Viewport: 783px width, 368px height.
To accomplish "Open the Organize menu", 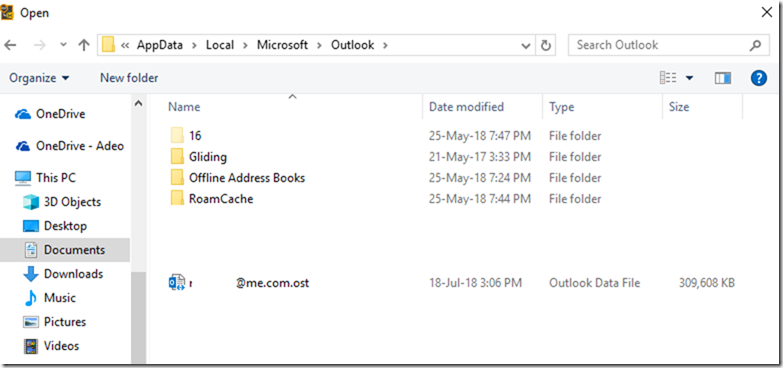I will click(39, 78).
